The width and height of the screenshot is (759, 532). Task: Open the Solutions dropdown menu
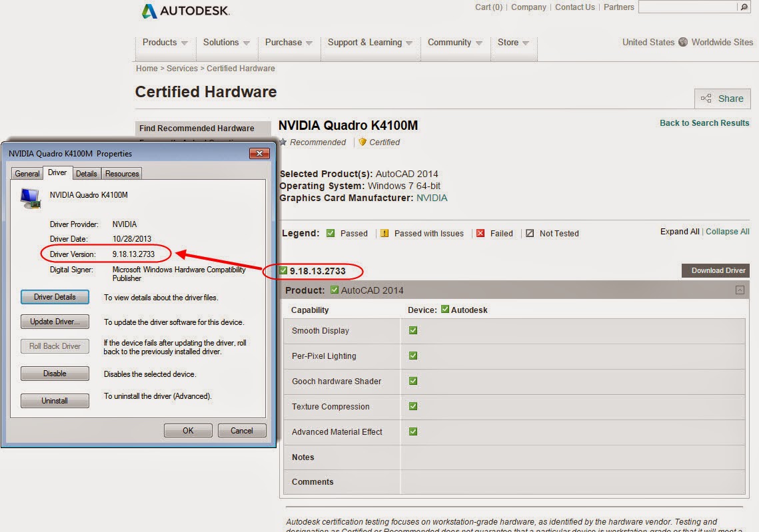pos(227,43)
